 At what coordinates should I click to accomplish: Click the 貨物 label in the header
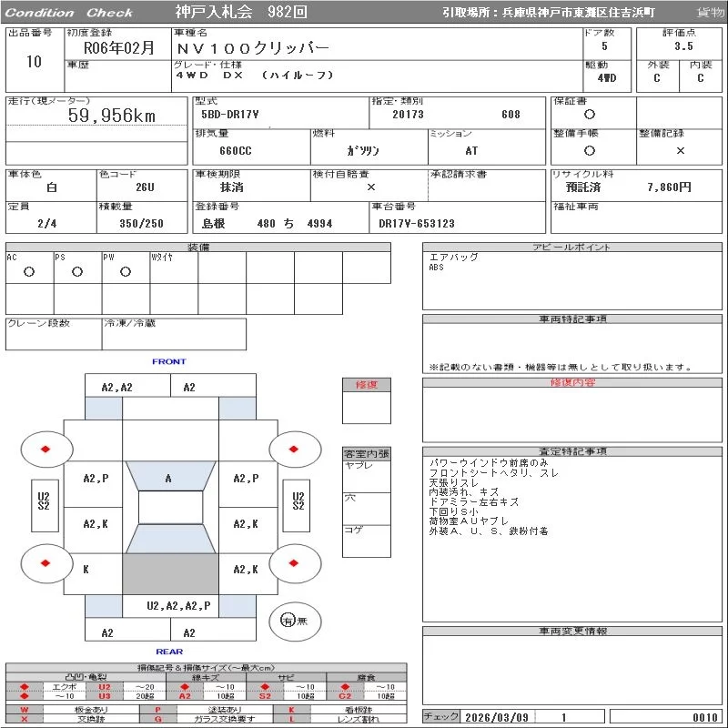(710, 13)
